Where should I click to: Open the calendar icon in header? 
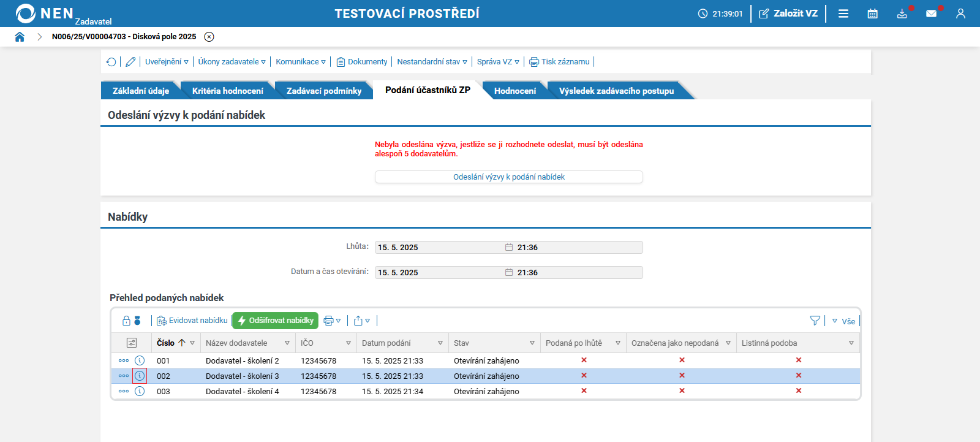click(x=872, y=13)
